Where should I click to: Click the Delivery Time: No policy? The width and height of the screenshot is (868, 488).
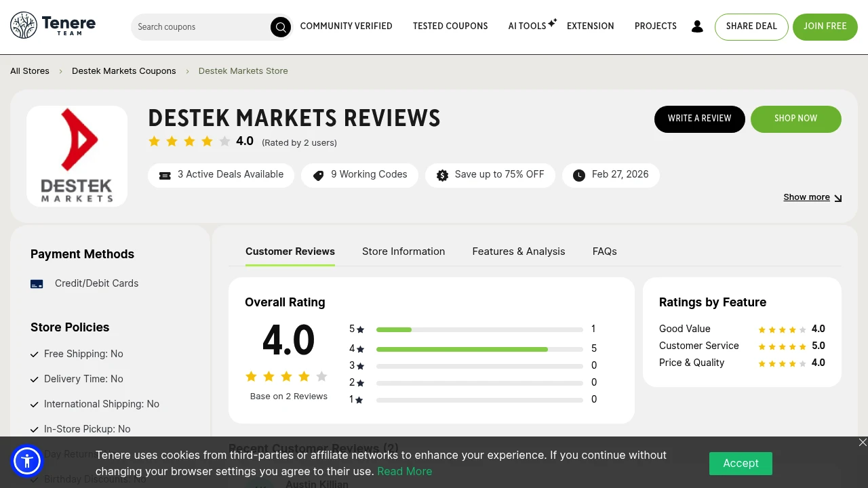click(84, 380)
